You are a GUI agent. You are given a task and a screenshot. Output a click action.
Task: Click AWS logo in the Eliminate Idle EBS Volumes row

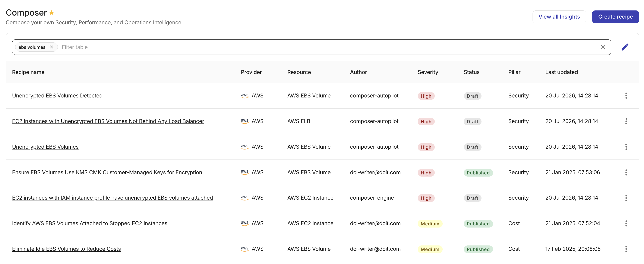[244, 249]
